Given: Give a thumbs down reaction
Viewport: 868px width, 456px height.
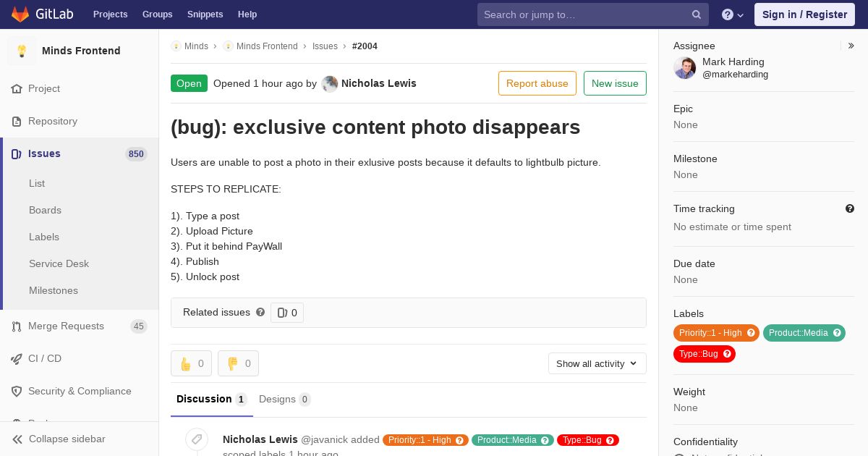Looking at the screenshot, I should coord(238,363).
